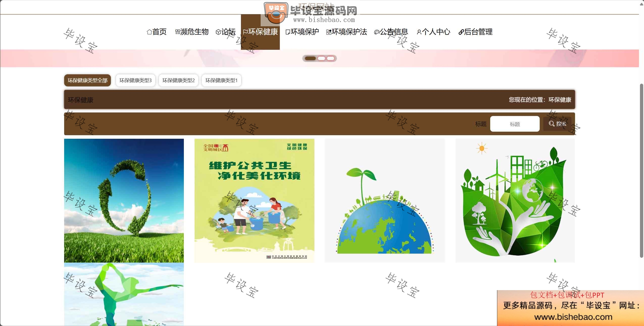The width and height of the screenshot is (644, 326).
Task: Click the icon beside 环境保护
Action: (288, 32)
